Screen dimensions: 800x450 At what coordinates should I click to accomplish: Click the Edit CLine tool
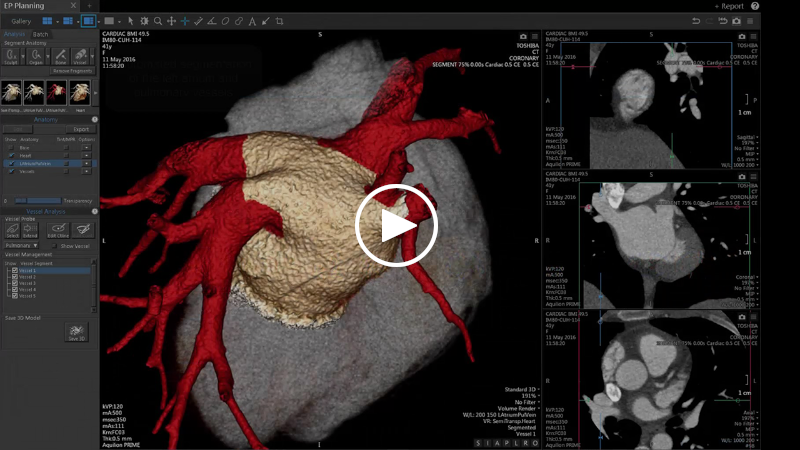click(58, 231)
